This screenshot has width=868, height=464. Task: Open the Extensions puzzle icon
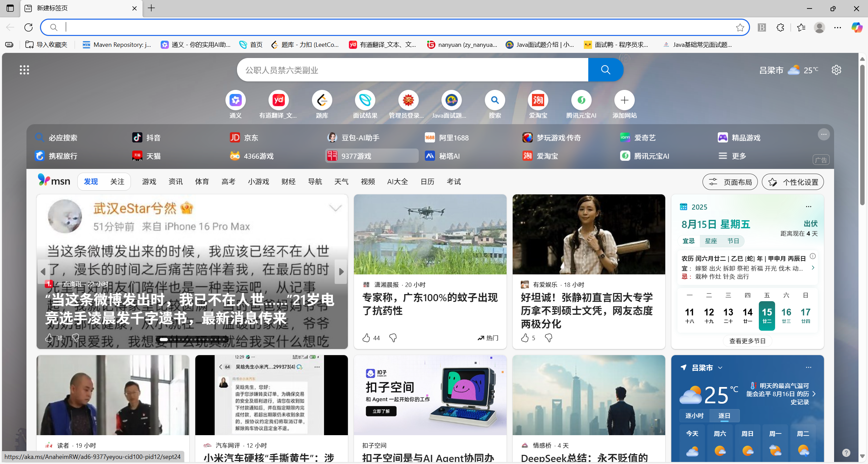click(x=780, y=27)
